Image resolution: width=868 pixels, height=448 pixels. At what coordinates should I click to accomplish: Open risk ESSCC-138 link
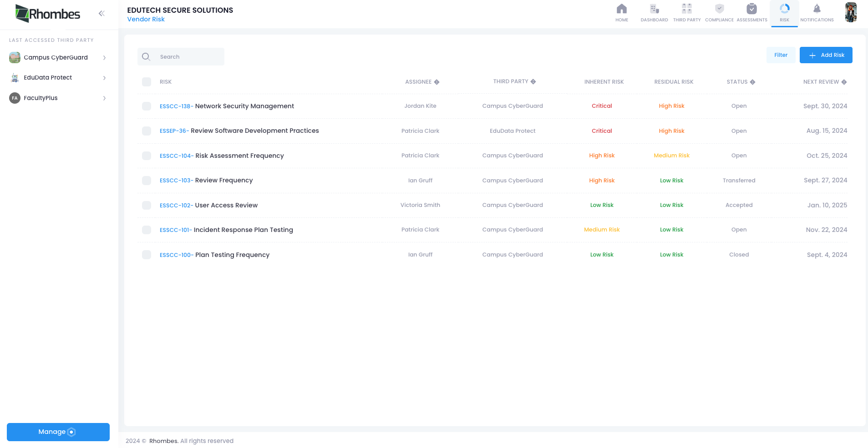click(177, 106)
